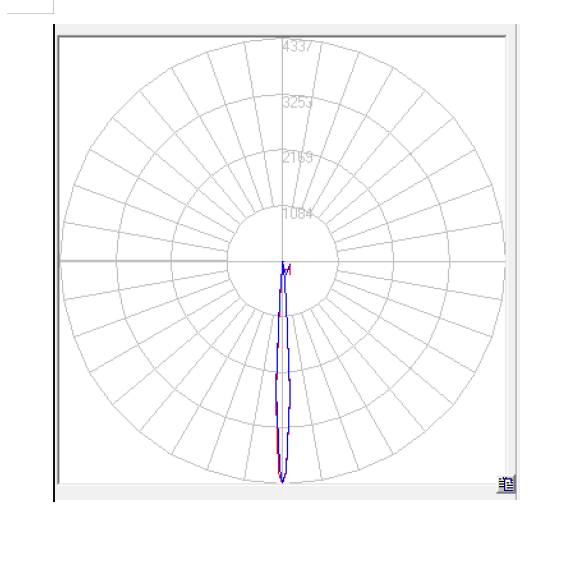The height and width of the screenshot is (567, 579).
Task: Click the left end of the horizontal axis
Action: (x=62, y=261)
